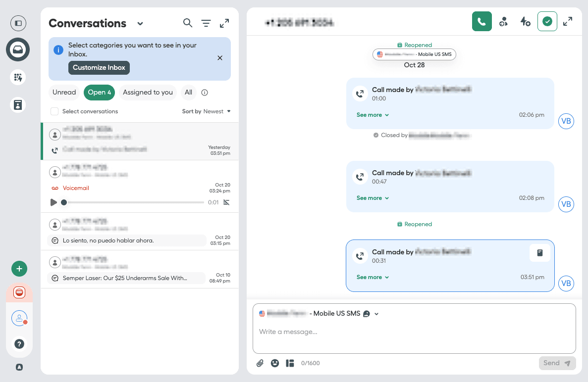
Task: Play the voicemail recording
Action: 53,202
